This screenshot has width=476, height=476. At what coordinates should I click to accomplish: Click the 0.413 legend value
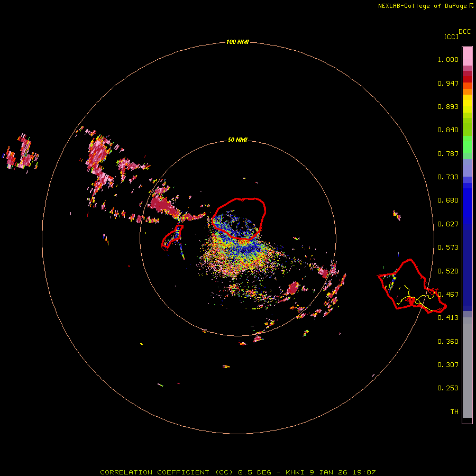[448, 318]
